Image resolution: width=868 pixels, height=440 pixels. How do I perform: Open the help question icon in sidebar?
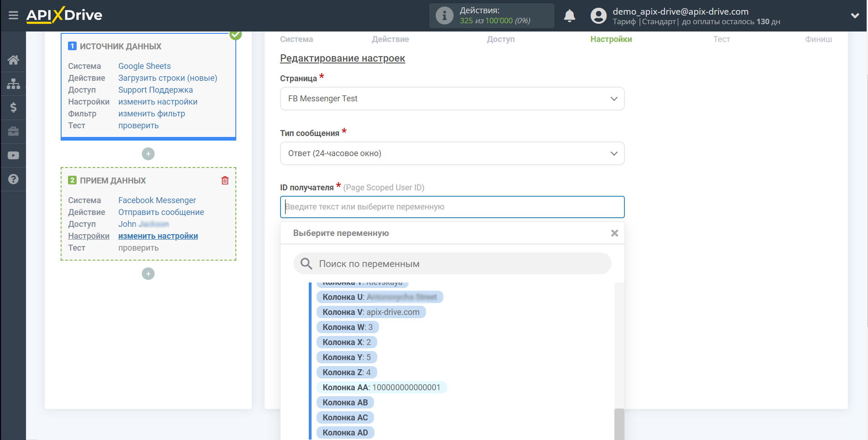(x=13, y=179)
